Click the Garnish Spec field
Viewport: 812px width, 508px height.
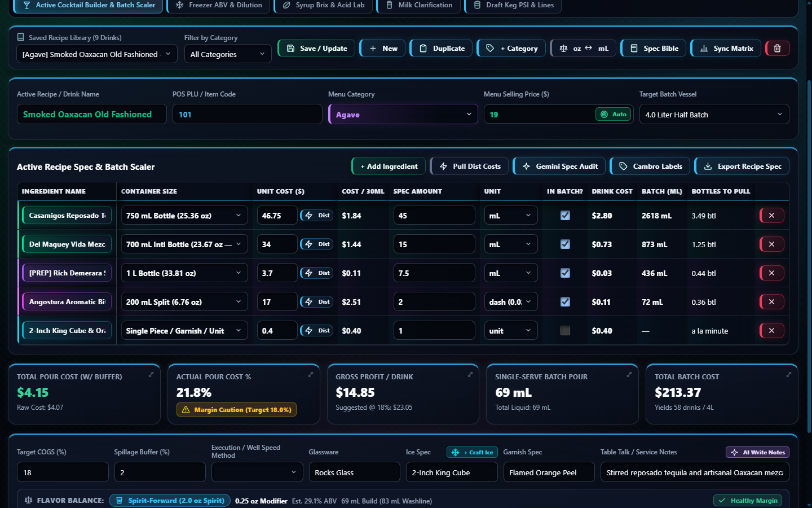pyautogui.click(x=549, y=472)
